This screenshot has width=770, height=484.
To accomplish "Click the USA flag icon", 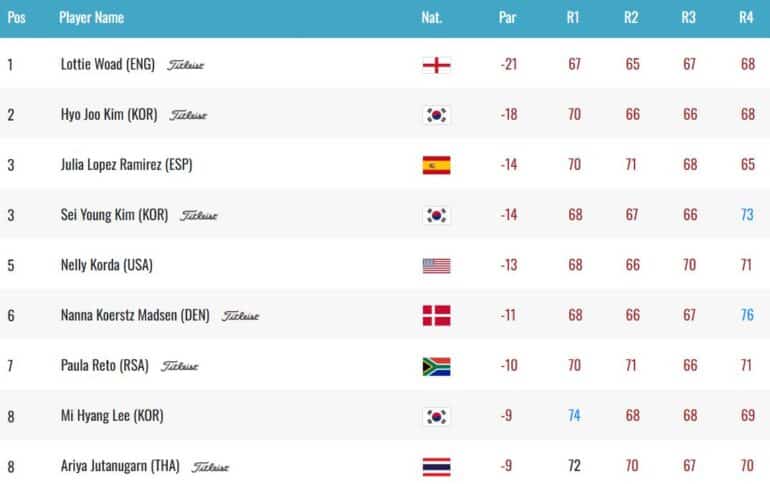I will tap(436, 266).
